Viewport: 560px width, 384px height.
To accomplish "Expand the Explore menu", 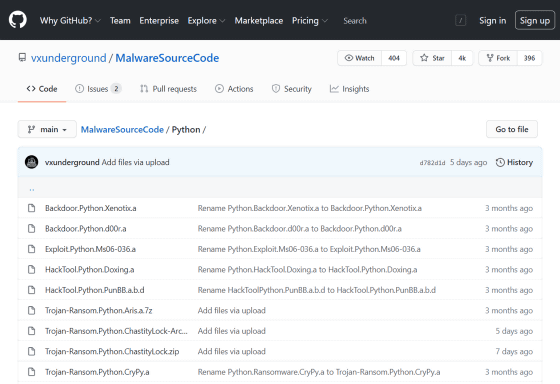I will pyautogui.click(x=206, y=21).
